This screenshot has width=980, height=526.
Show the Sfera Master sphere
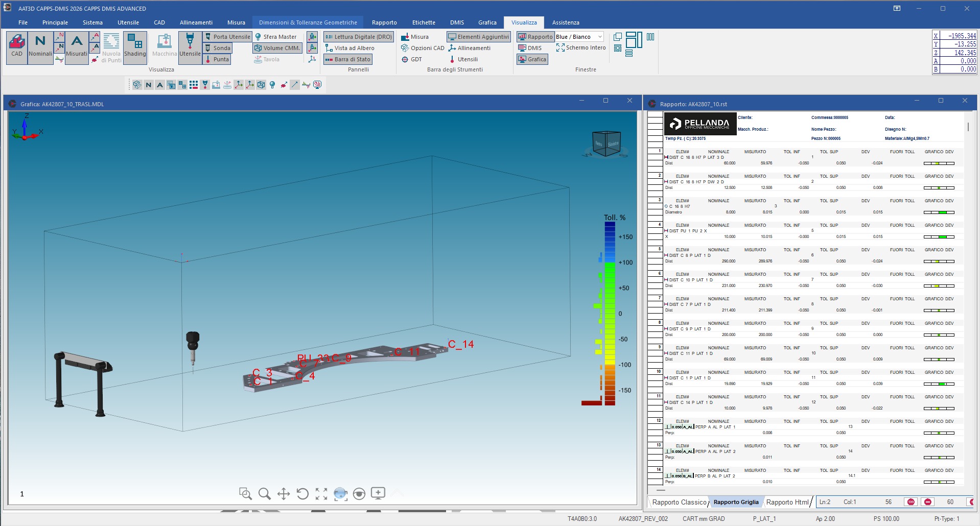tap(276, 37)
